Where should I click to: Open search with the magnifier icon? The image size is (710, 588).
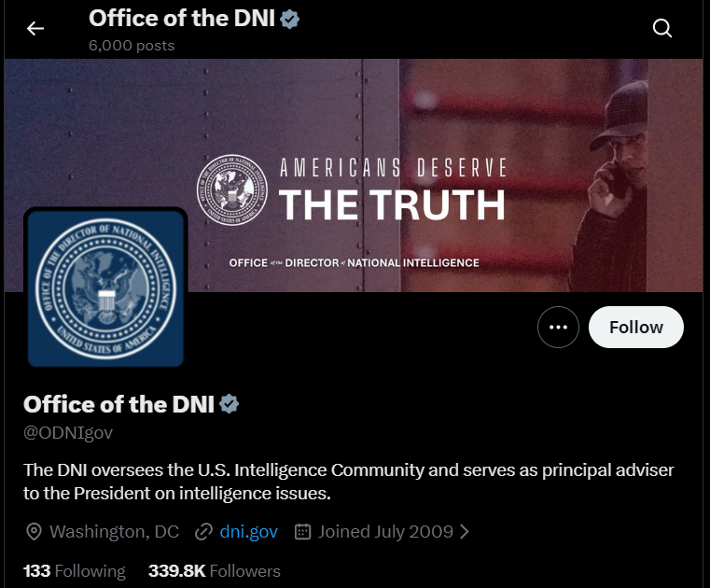[x=662, y=28]
